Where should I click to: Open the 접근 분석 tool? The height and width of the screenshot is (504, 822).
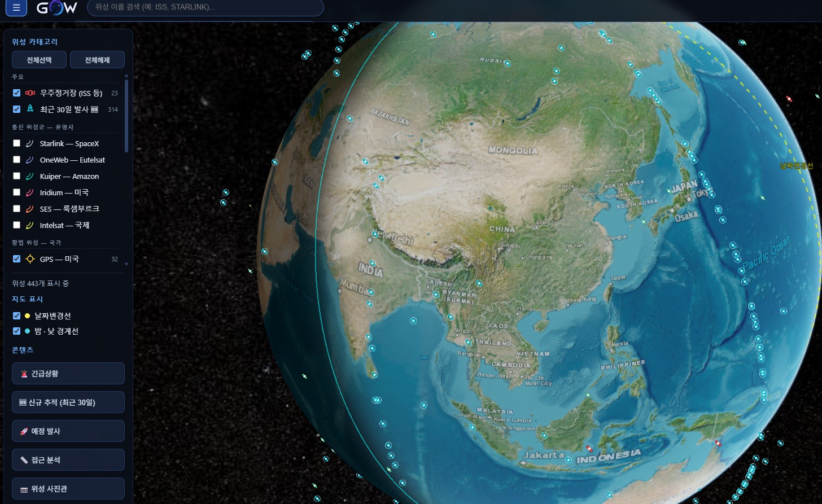[68, 460]
